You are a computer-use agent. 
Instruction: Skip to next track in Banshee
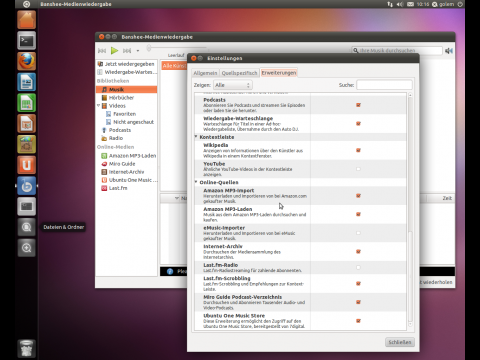coord(127,51)
